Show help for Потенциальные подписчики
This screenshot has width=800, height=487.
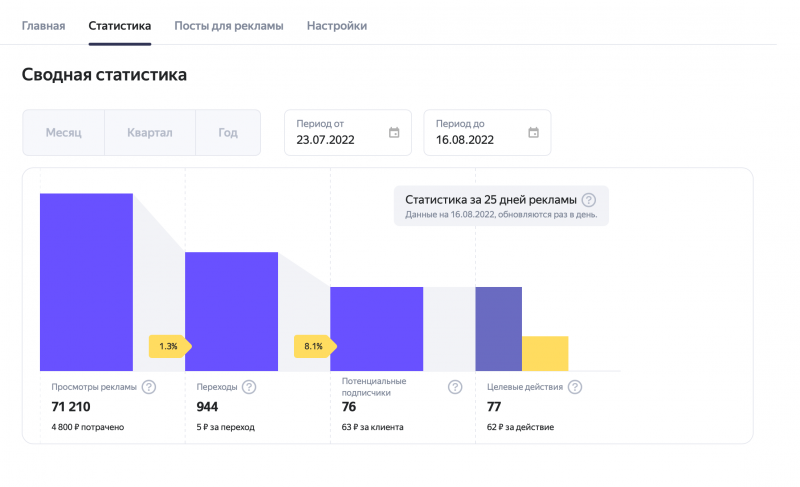click(455, 387)
